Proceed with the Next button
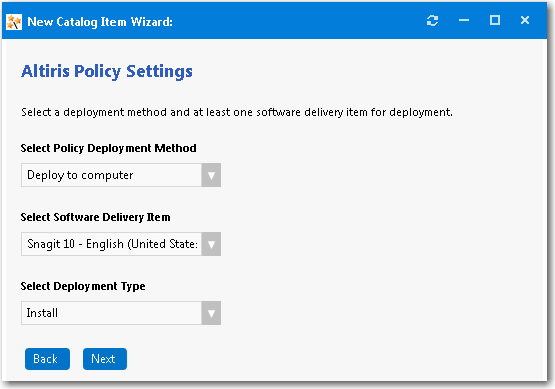 (x=105, y=359)
